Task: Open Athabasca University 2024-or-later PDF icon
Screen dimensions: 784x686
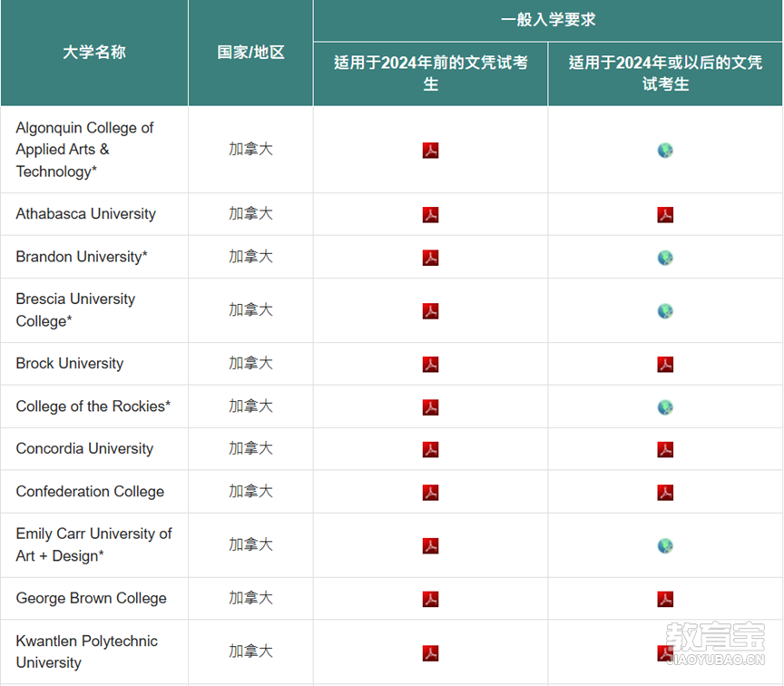Action: click(665, 214)
